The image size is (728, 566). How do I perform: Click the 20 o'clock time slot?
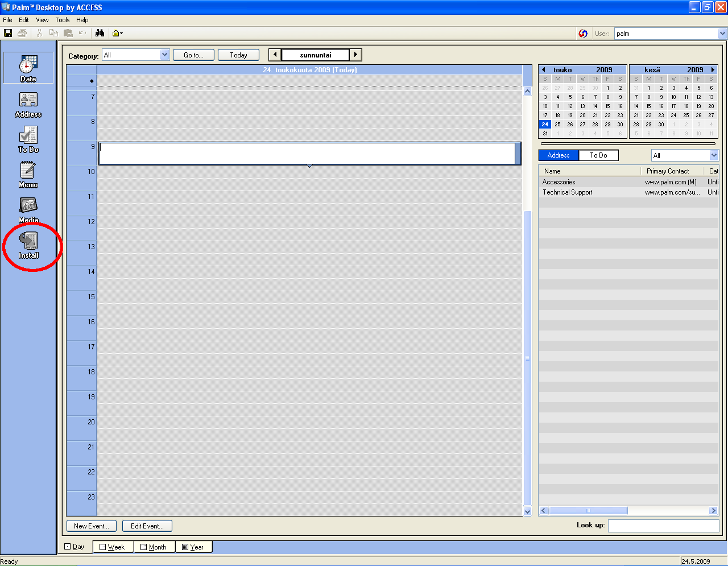[309, 429]
